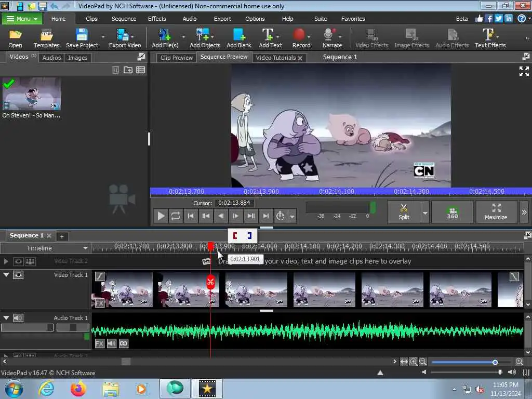Image resolution: width=532 pixels, height=399 pixels.
Task: Jump to end of the sequence
Action: (266, 216)
